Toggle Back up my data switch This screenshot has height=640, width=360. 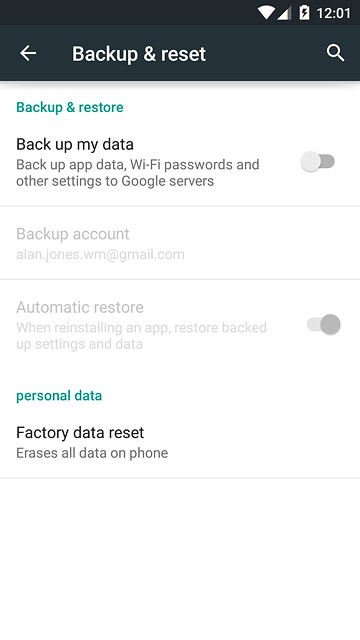tap(318, 162)
